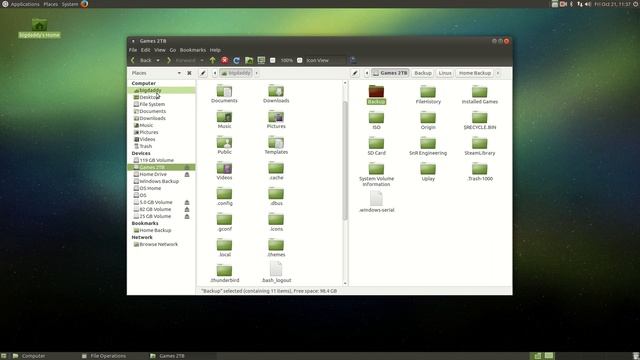Select the Installed Games folder
640x360 pixels.
click(480, 95)
